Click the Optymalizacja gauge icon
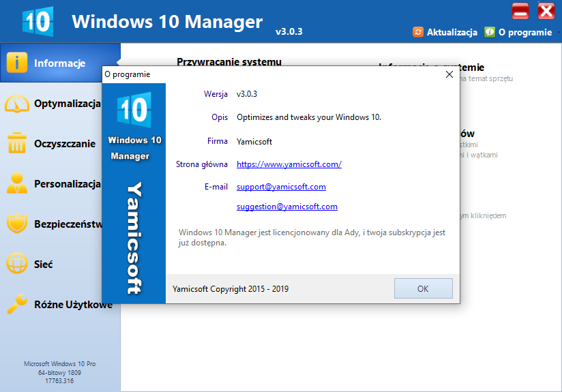Image resolution: width=562 pixels, height=392 pixels. click(x=17, y=104)
